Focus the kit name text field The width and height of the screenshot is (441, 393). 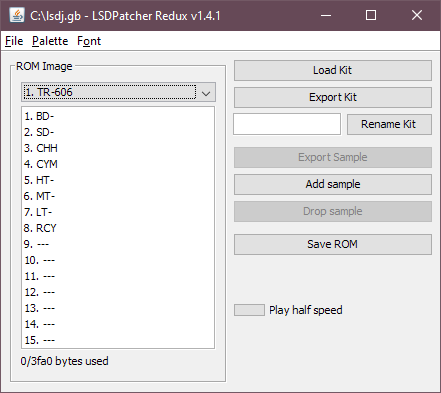pyautogui.click(x=287, y=124)
